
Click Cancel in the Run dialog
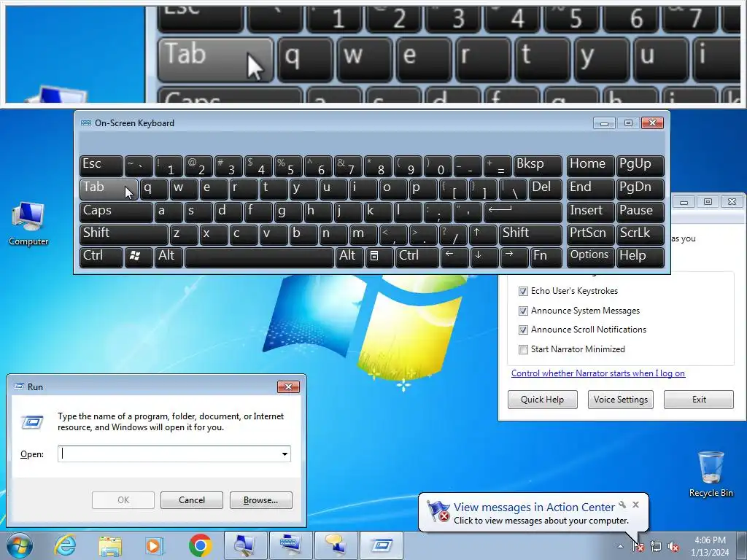pos(192,500)
